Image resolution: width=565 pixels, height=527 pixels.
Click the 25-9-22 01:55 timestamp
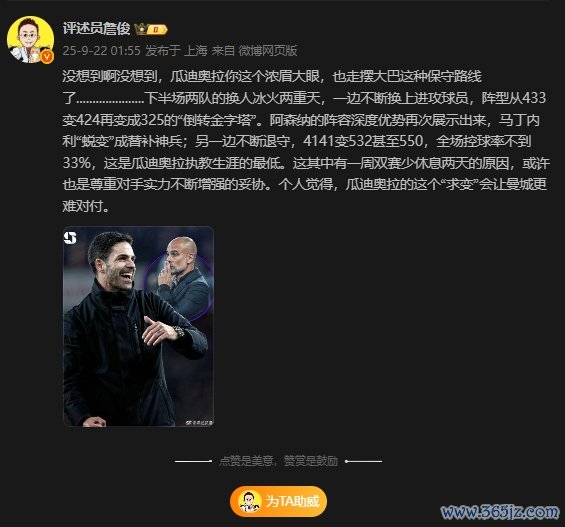102,50
